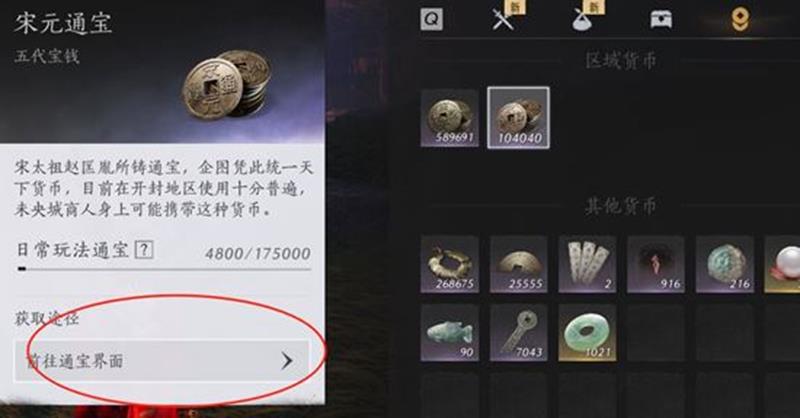Click the 前往通宝界面 button
Viewport: 800px width, 418px height.
(x=162, y=361)
